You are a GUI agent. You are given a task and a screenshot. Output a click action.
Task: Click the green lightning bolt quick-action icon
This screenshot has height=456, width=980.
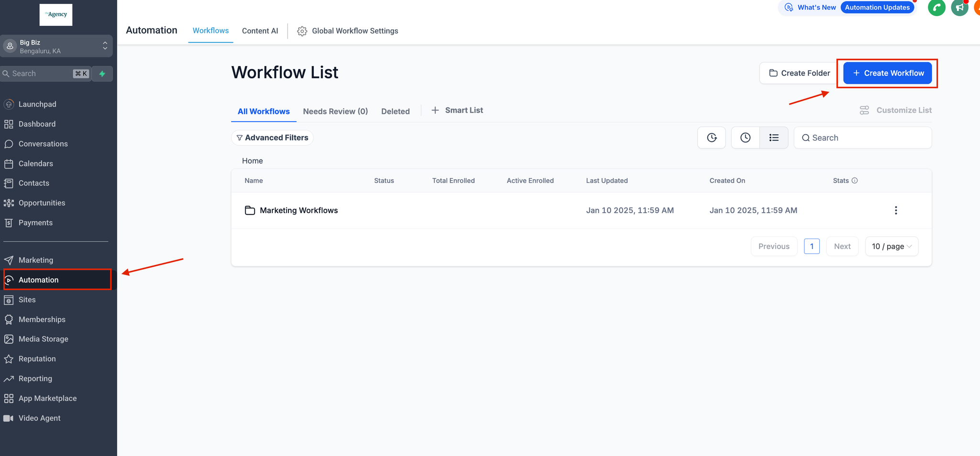[x=102, y=74]
